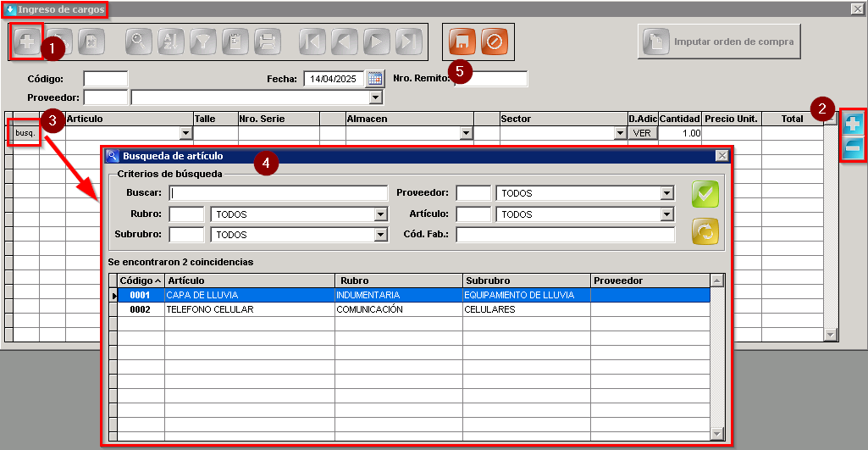Open the Proveedor dropdown in main form
The image size is (868, 450).
[x=377, y=97]
